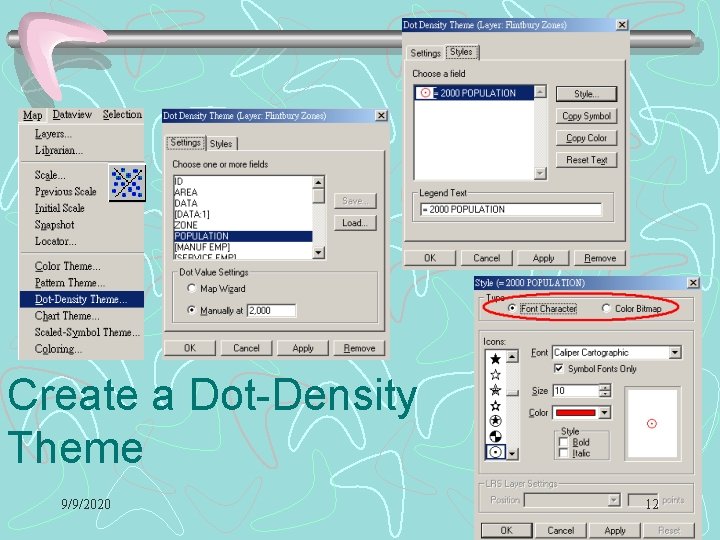Choose Snapshot menu entry
This screenshot has height=540, width=720.
point(55,225)
